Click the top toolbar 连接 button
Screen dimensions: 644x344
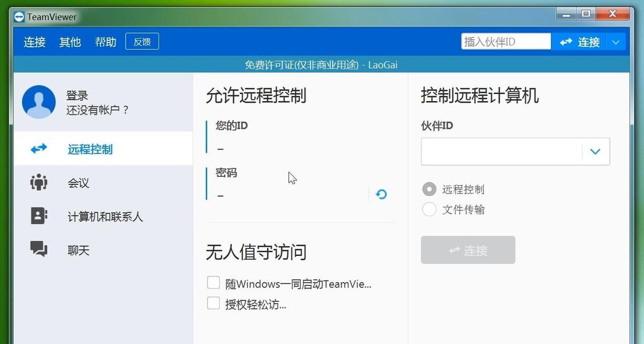579,42
